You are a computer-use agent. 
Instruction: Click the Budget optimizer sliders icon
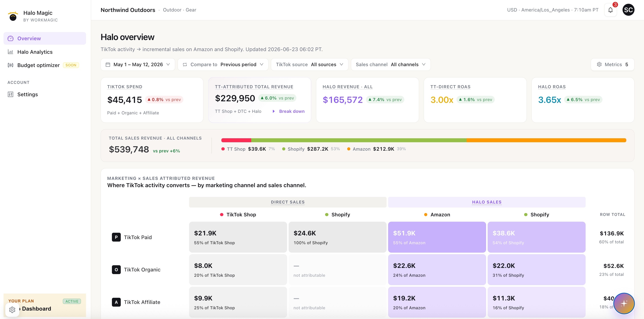pos(10,65)
